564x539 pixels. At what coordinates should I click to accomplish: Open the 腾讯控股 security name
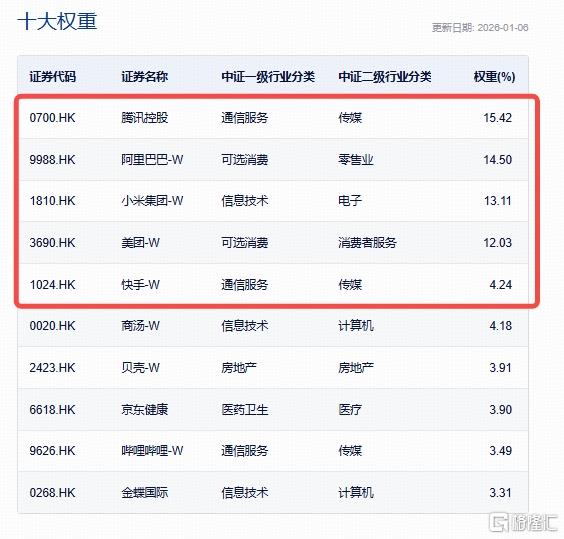coord(145,118)
